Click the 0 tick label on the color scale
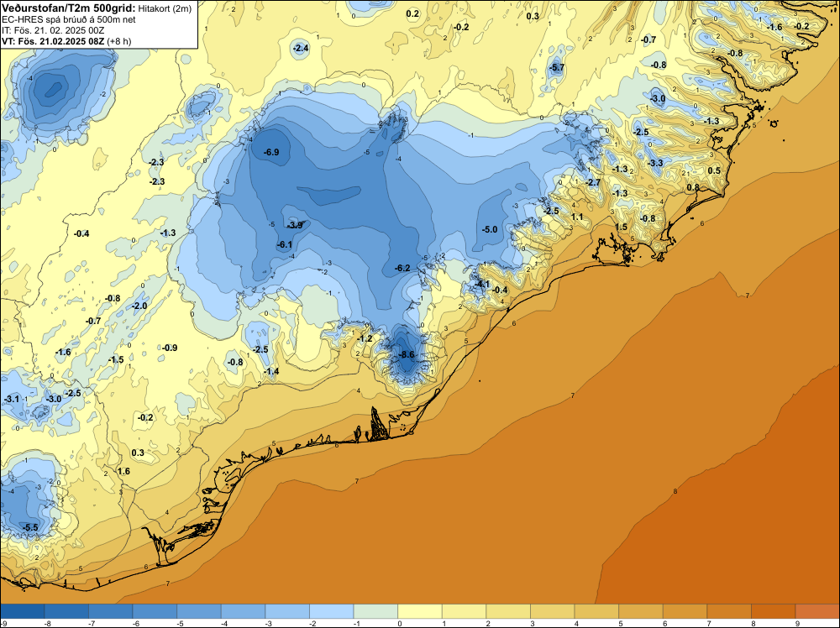Image resolution: width=840 pixels, height=628 pixels. (x=398, y=624)
